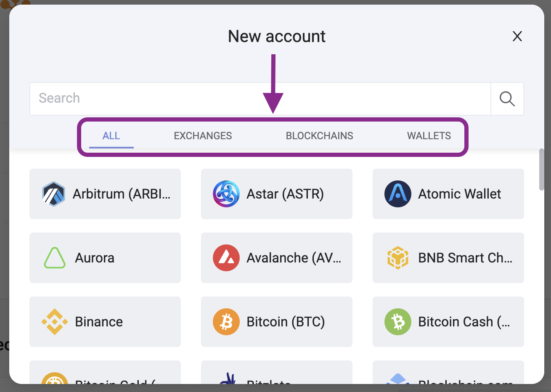
Task: Click the orange Bitcoin logo icon
Action: coord(226,322)
